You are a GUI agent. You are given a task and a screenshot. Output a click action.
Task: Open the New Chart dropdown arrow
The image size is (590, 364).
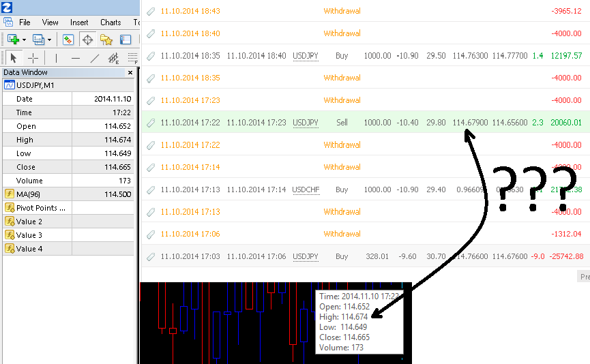point(24,40)
